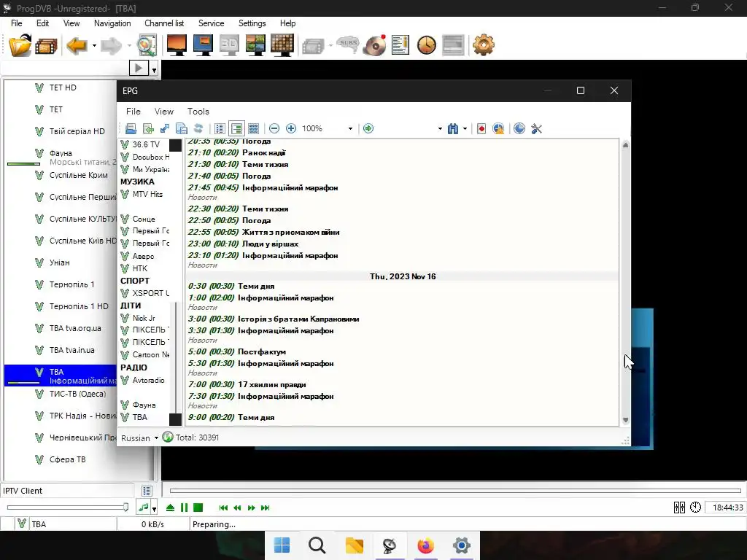
Task: Open the program info sheet icon
Action: 400,46
